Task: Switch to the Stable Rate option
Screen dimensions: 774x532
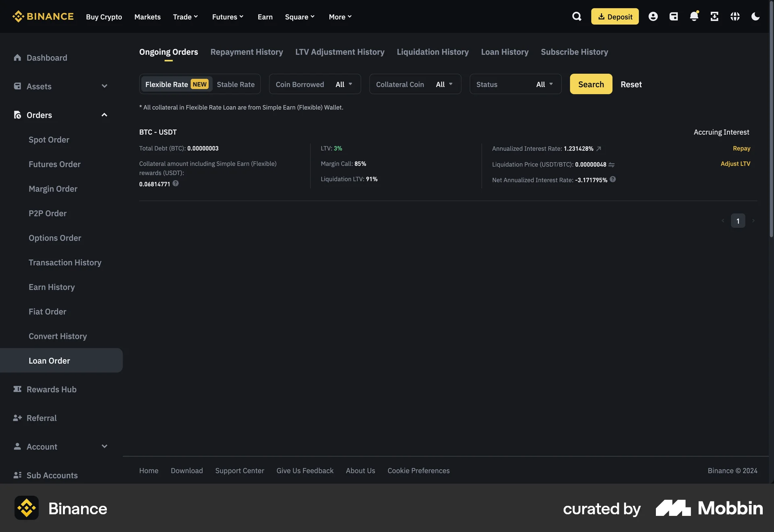Action: click(235, 84)
